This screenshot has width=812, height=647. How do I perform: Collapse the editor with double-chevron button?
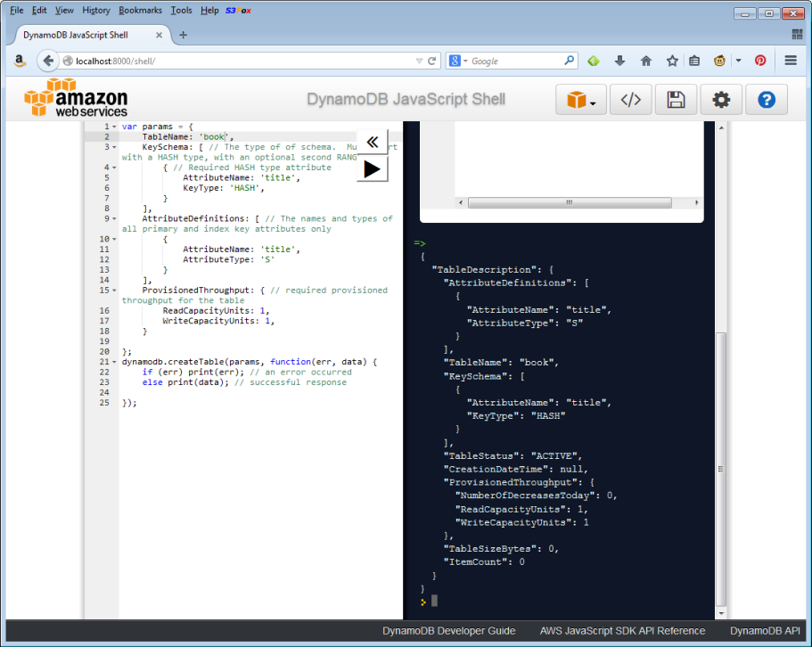[x=372, y=142]
